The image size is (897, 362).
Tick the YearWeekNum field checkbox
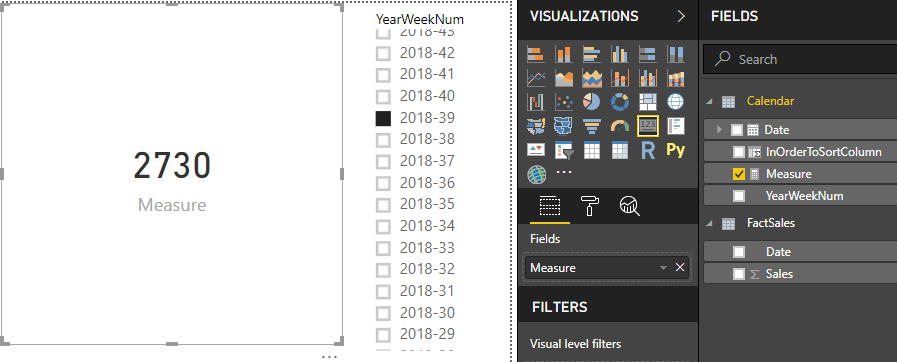pos(739,196)
